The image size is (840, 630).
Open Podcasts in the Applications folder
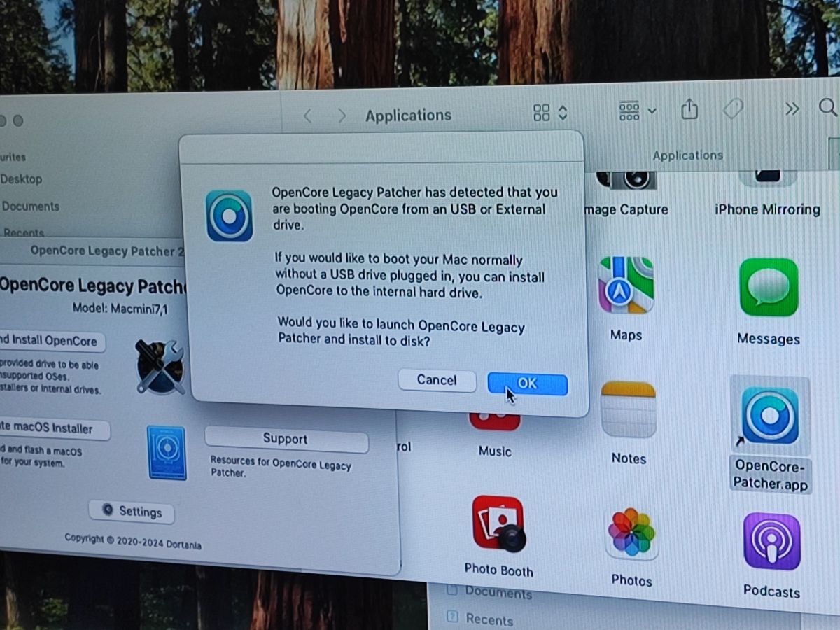[771, 542]
